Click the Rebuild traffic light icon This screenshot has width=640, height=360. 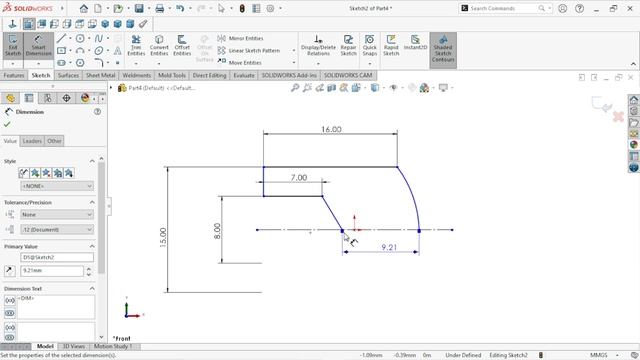242,8
